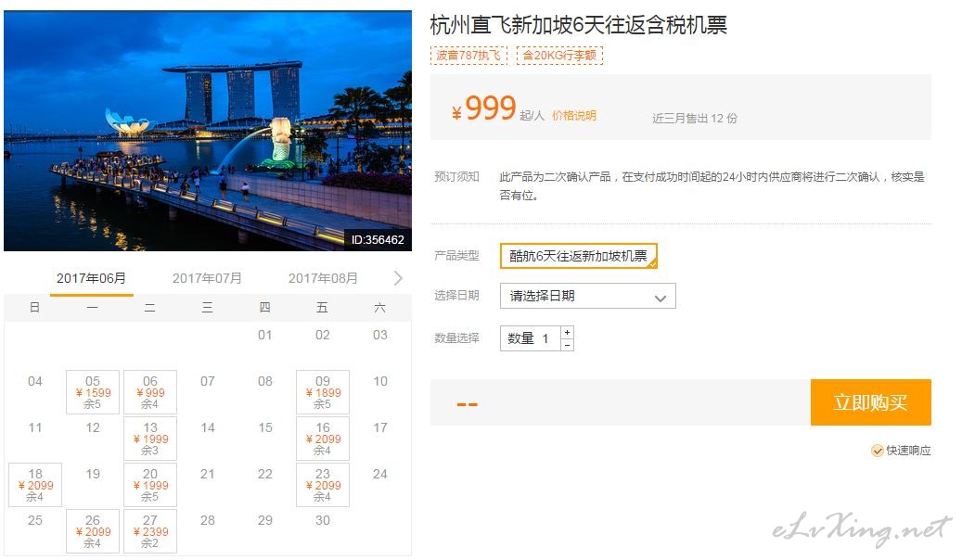The width and height of the screenshot is (962, 560).
Task: Select June 20 priced ¥1999
Action: tap(150, 485)
